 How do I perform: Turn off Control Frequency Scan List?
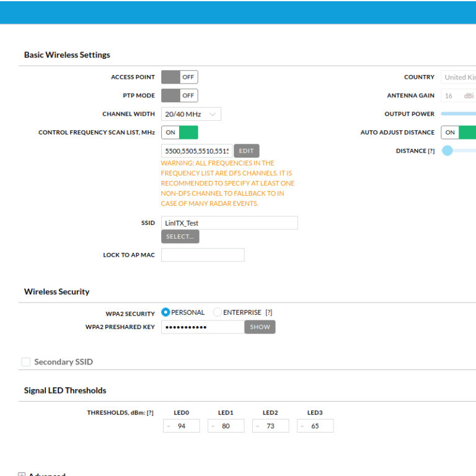pyautogui.click(x=179, y=133)
